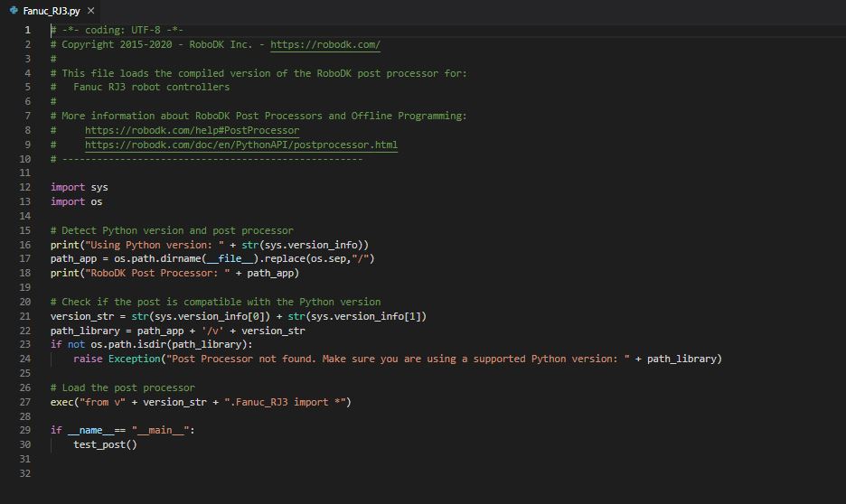Image resolution: width=846 pixels, height=504 pixels.
Task: Click the 'Using Python version' print statement
Action: pyautogui.click(x=209, y=245)
